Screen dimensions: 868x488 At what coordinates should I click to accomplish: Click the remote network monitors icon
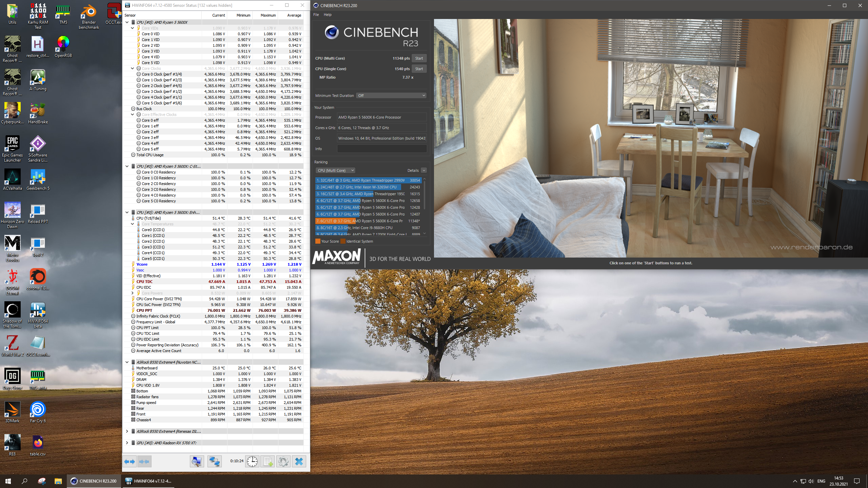point(214,462)
